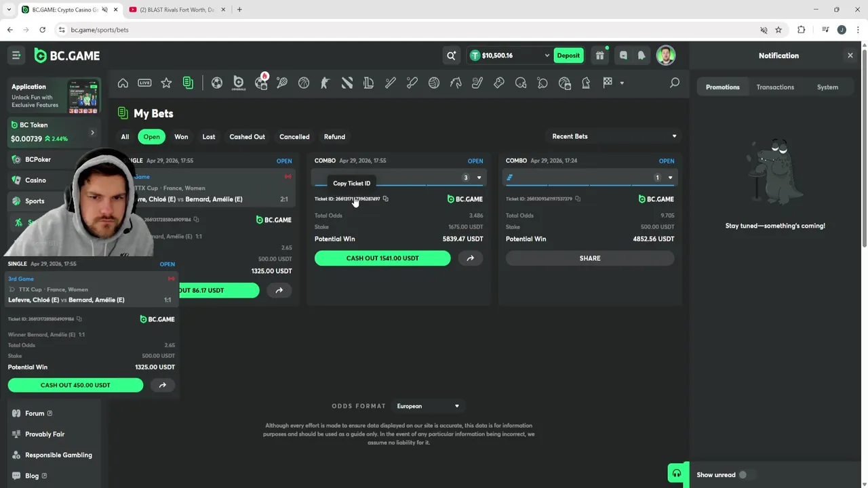Select the Open bets filter
Viewport: 868px width, 488px height.
coord(151,137)
